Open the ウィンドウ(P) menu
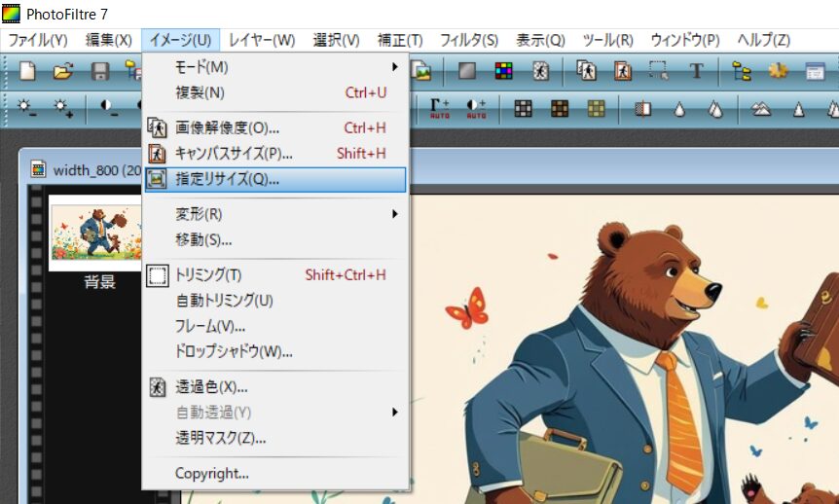This screenshot has height=504, width=839. [685, 40]
